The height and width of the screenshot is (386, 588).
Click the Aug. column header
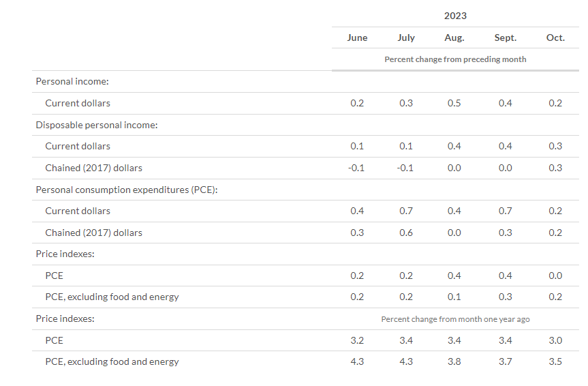(x=454, y=38)
